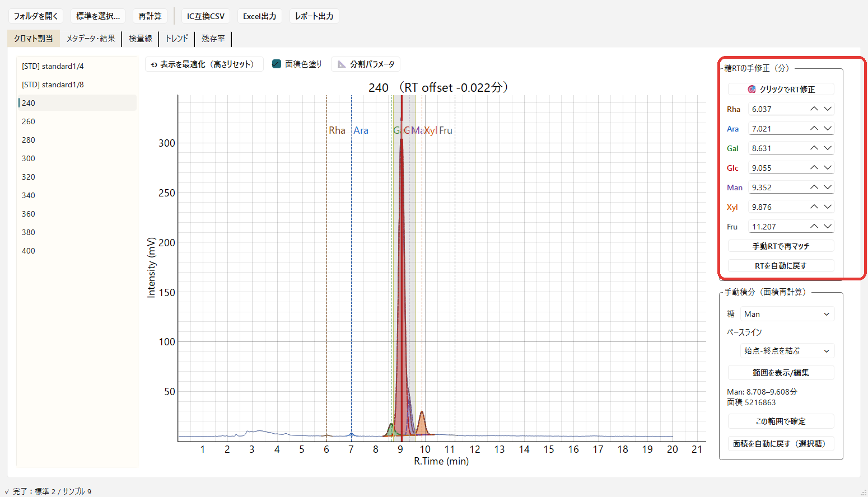Increase the Xyl RT value
The image size is (868, 497).
click(814, 207)
